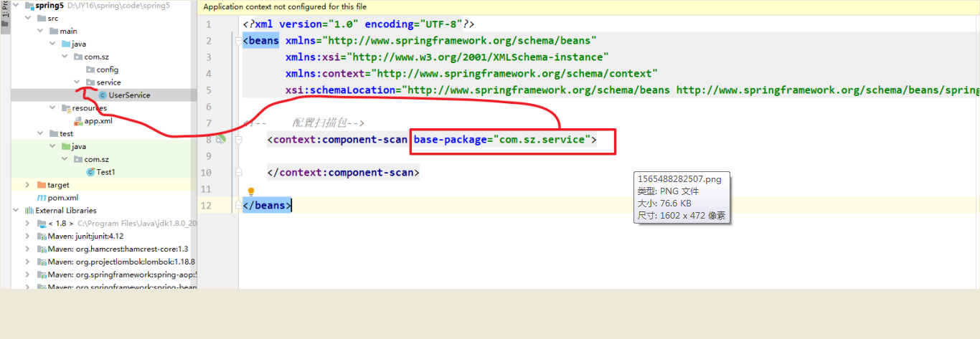Click the app.xml file icon

(x=77, y=121)
